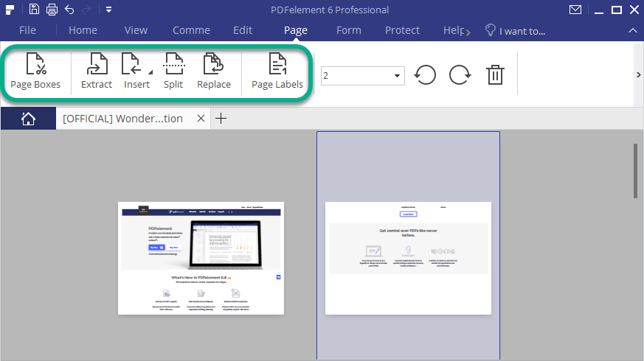The height and width of the screenshot is (361, 644).
Task: Go to the Home screen tab
Action: 28,119
